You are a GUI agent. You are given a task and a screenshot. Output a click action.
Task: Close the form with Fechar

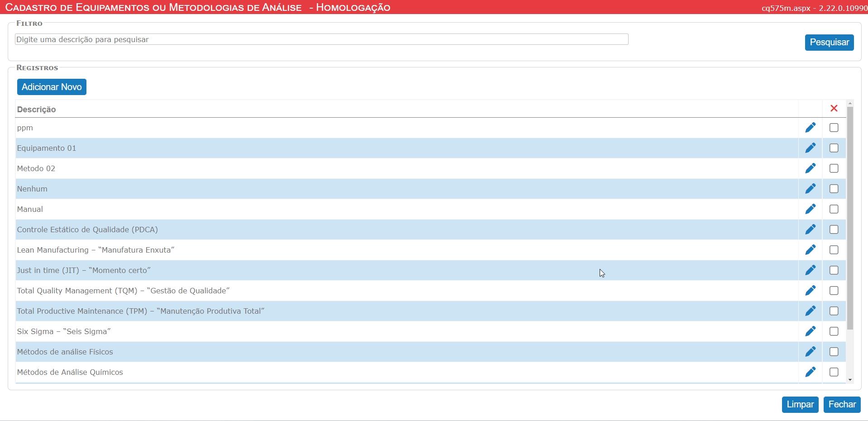tap(842, 404)
